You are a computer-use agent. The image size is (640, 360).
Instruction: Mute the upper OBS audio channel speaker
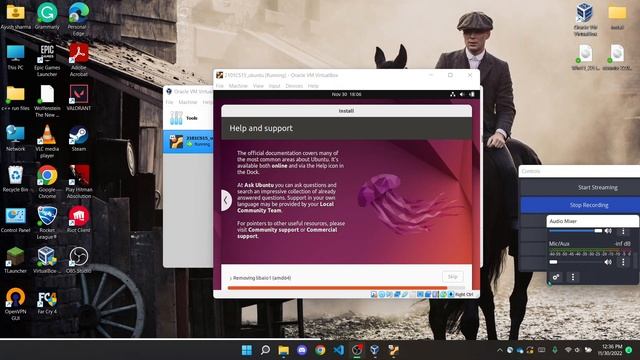(x=608, y=231)
